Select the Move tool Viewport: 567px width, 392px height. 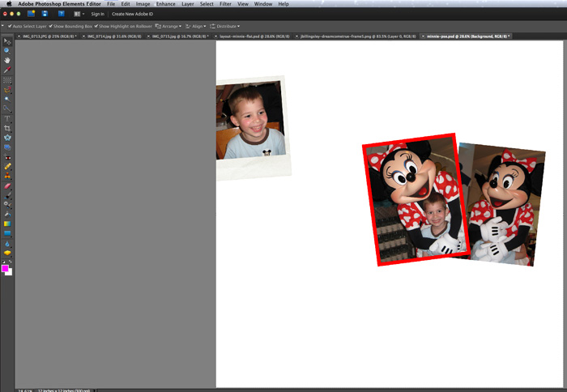[6, 41]
